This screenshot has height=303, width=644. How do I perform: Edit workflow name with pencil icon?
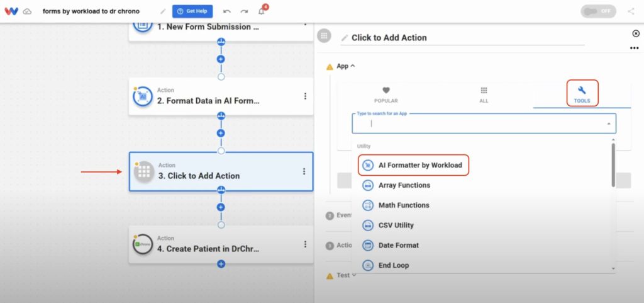pyautogui.click(x=163, y=11)
